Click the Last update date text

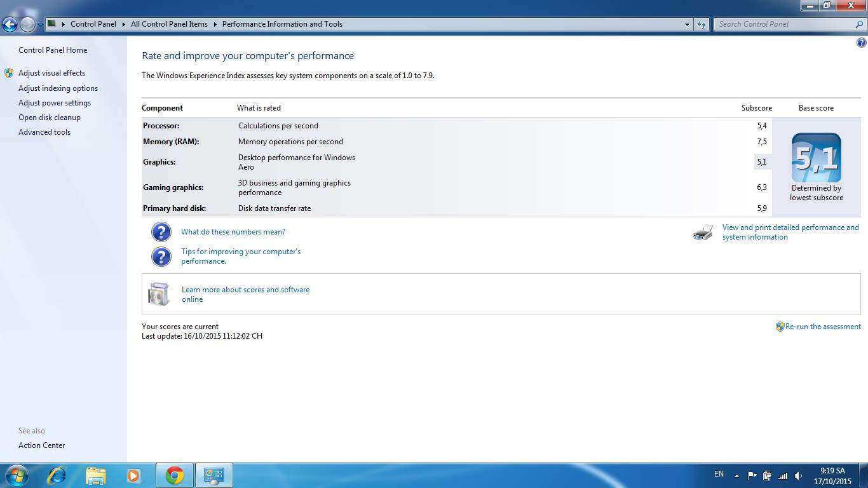click(202, 336)
